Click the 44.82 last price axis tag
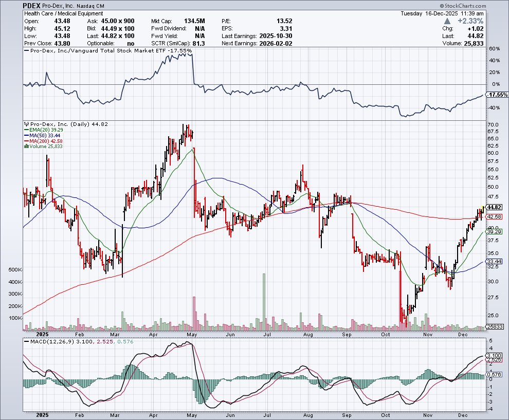Image resolution: width=509 pixels, height=420 pixels. point(495,207)
